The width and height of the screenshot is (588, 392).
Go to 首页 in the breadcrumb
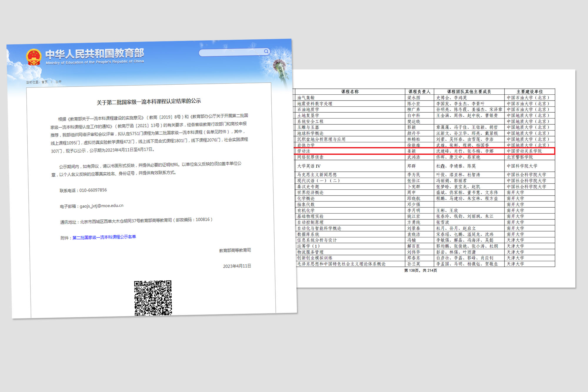pos(45,82)
